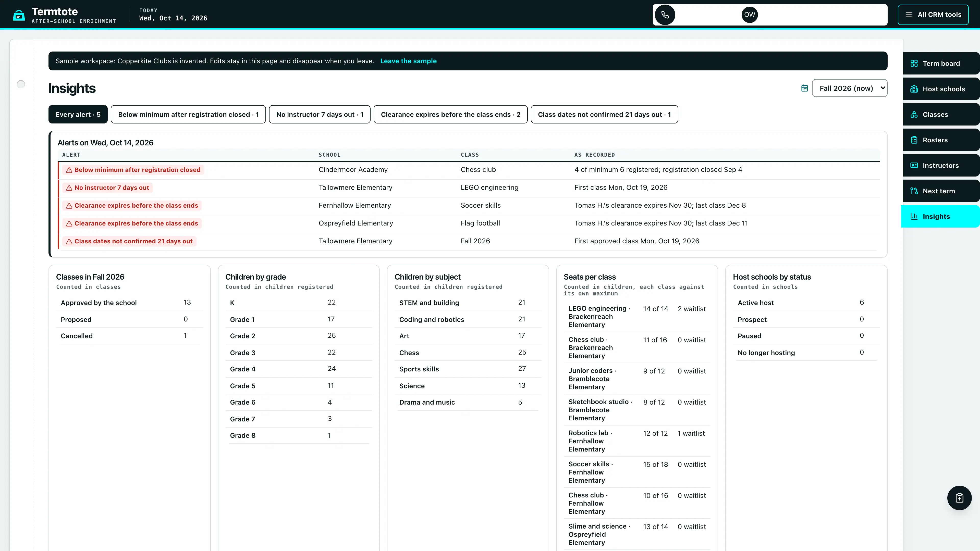Click the Proposed classes row
980x551 pixels.
pyautogui.click(x=129, y=319)
